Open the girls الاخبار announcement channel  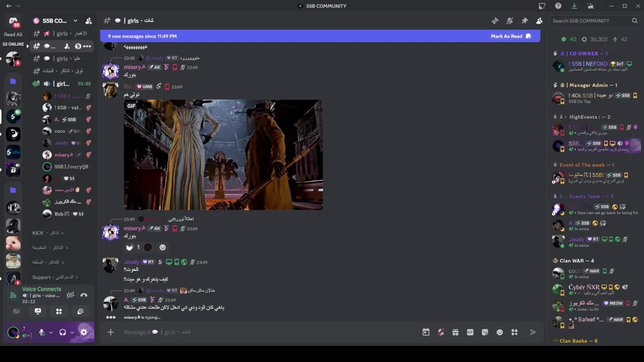click(62, 34)
